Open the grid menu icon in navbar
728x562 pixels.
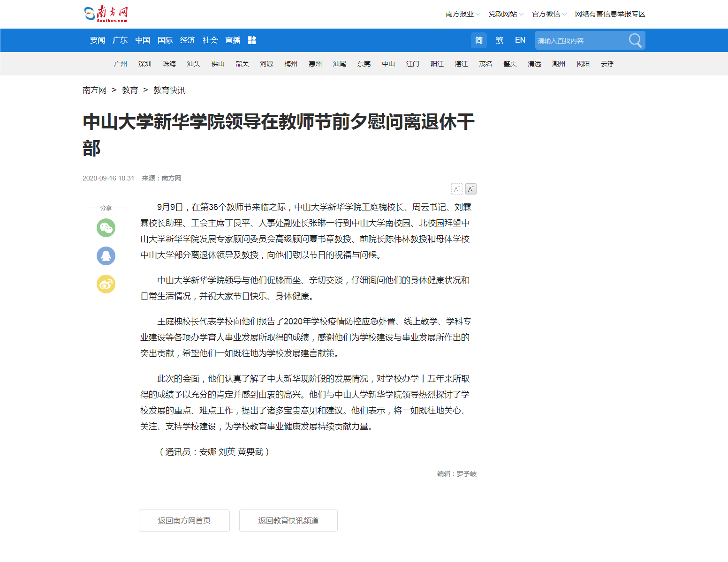click(252, 40)
